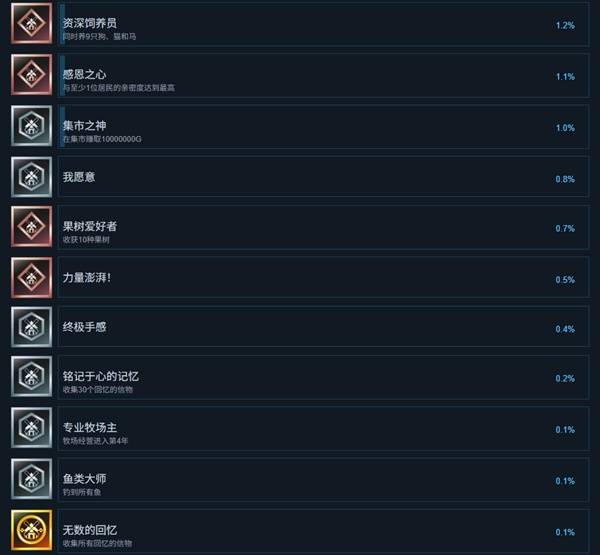Click the 我愿意 achievement icon
Viewport: 600px width, 555px height.
[31, 177]
